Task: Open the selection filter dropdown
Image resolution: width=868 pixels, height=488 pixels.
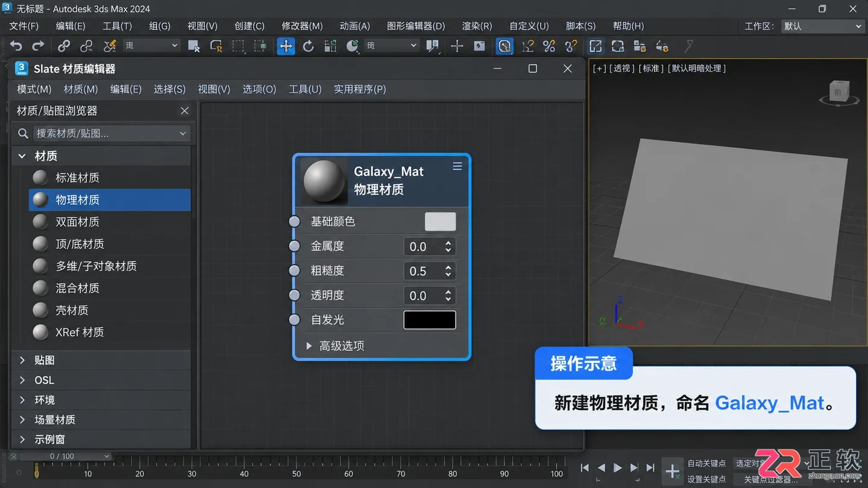Action: 151,46
